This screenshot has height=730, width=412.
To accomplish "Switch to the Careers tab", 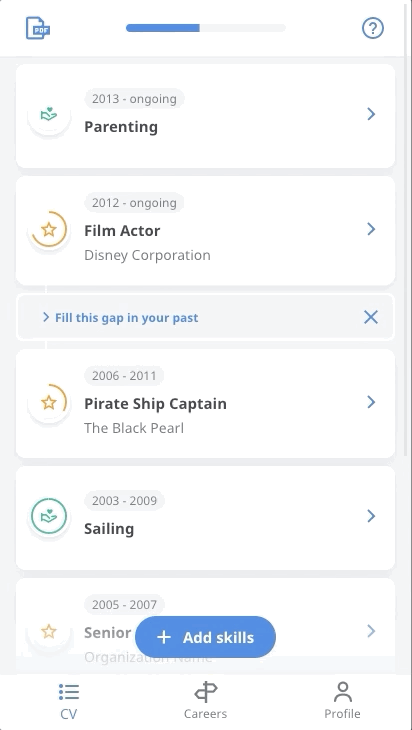I will click(x=205, y=701).
